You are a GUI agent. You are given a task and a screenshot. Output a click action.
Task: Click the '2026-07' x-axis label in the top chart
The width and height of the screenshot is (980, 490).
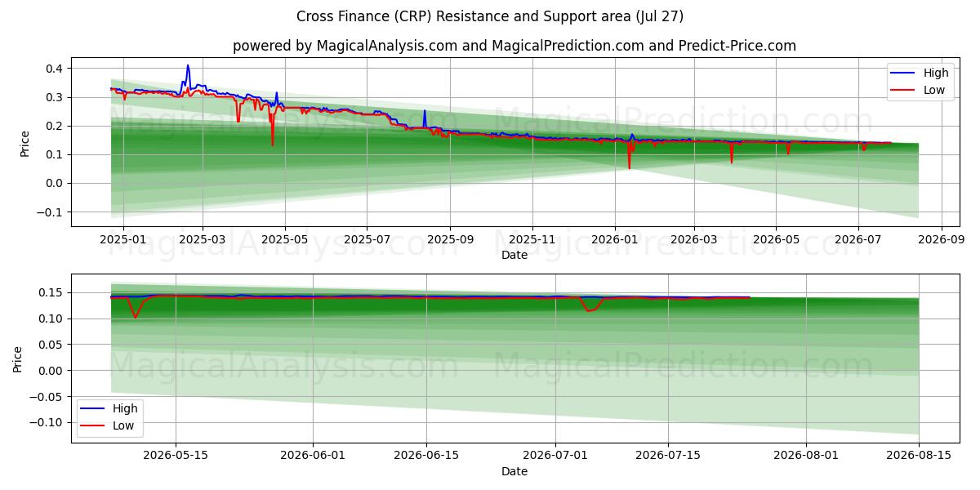(857, 240)
